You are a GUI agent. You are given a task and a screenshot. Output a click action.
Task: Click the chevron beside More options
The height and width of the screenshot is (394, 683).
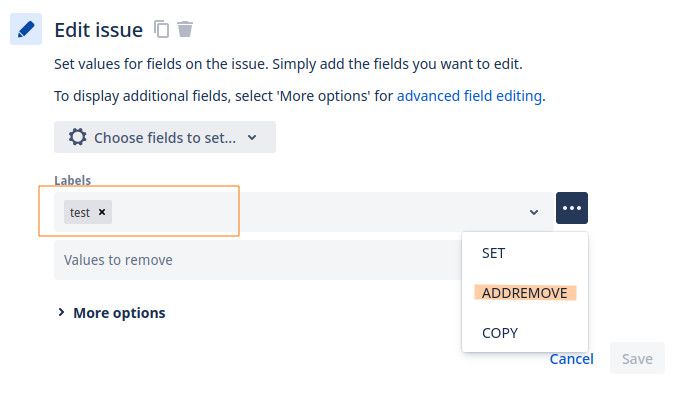pos(61,312)
